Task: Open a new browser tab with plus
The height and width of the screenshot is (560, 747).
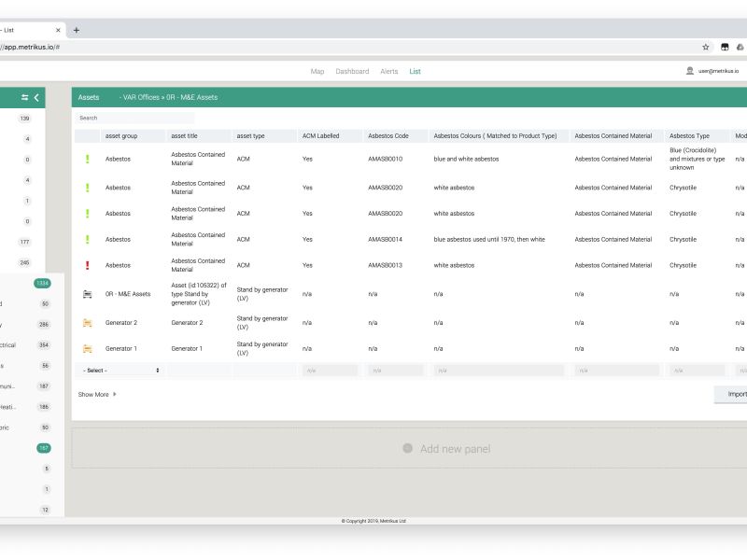Action: pos(77,30)
